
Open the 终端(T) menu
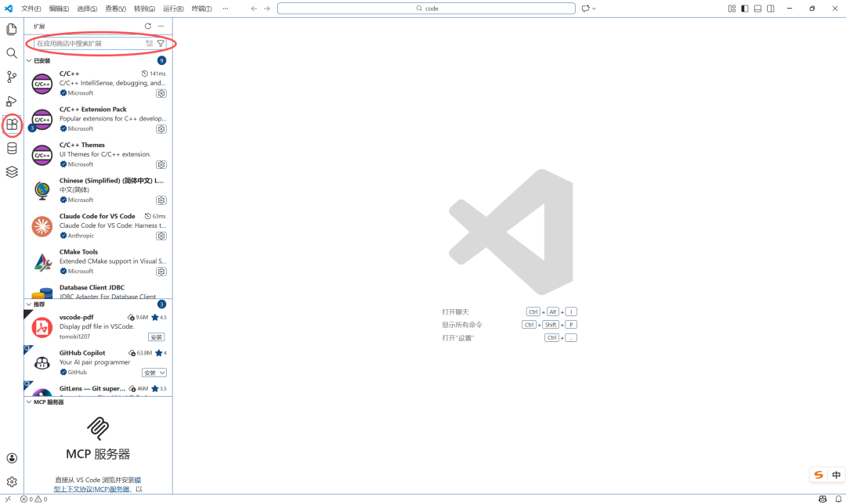point(202,9)
